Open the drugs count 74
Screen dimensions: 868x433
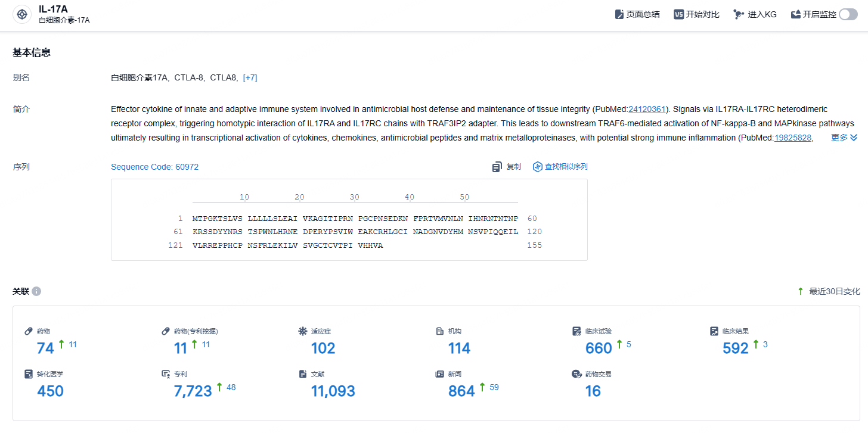tap(45, 348)
